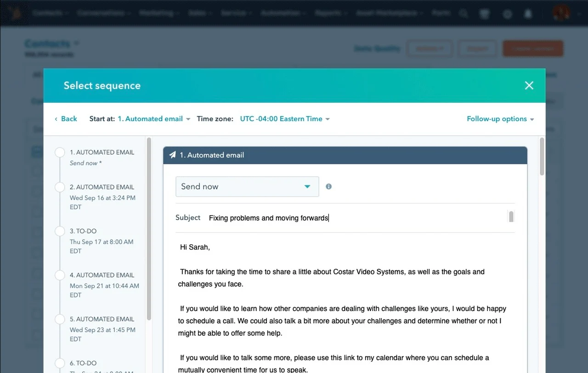
Task: Open the notifications bell
Action: [x=528, y=13]
